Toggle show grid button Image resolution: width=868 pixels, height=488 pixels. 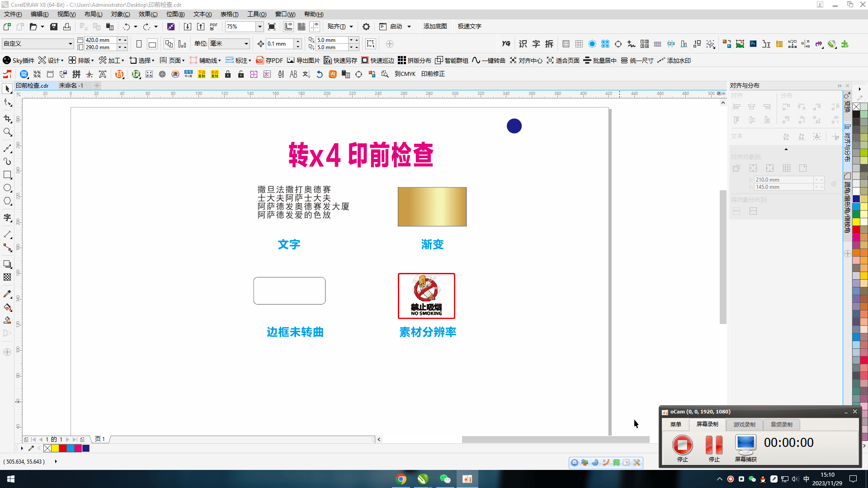click(x=302, y=27)
